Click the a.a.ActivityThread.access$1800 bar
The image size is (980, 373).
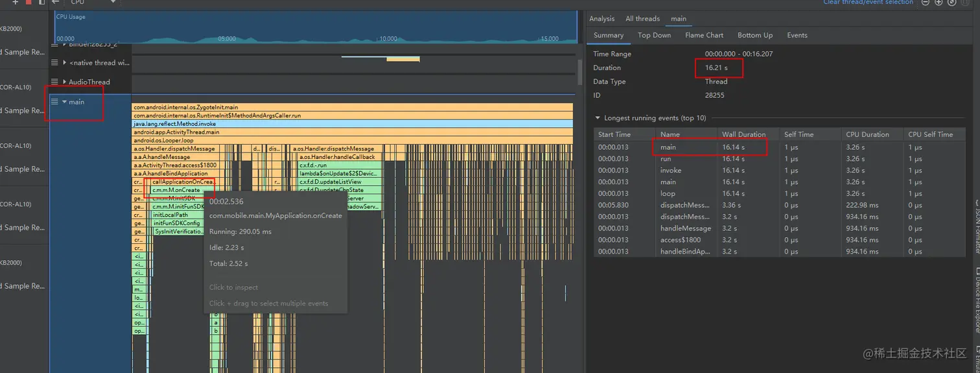click(x=175, y=165)
